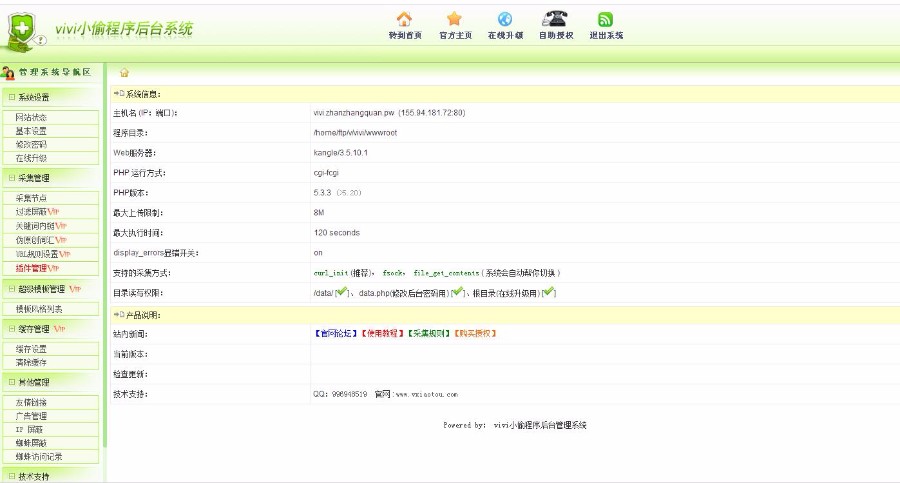The width and height of the screenshot is (900, 483).
Task: Click the vivi小偷程序后台系统 title text
Action: tap(123, 29)
